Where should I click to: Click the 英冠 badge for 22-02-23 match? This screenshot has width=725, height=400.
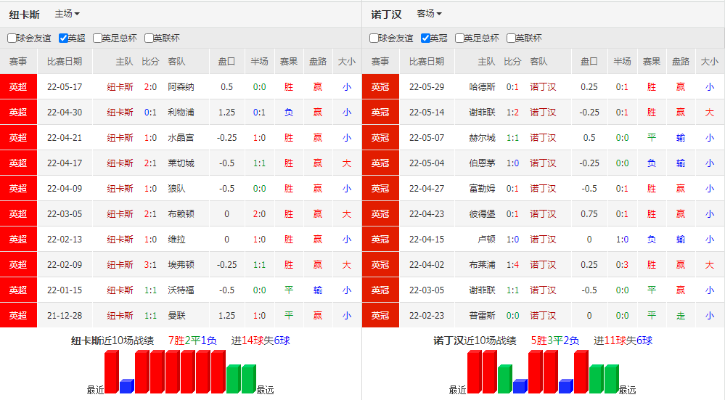pos(380,315)
